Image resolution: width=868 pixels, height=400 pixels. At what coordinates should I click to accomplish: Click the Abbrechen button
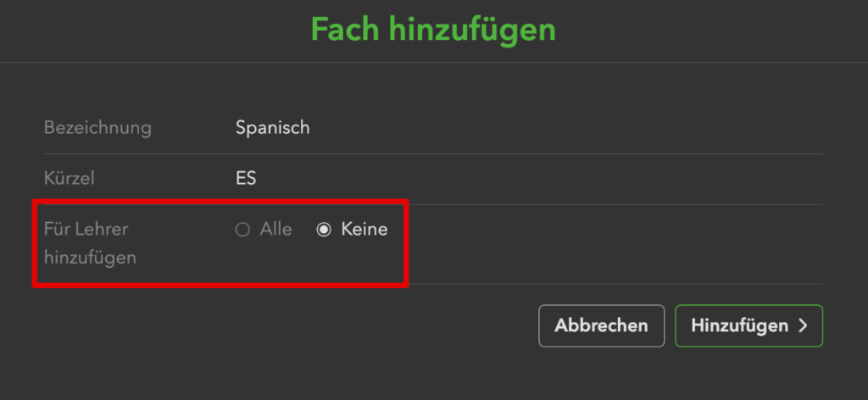click(601, 326)
